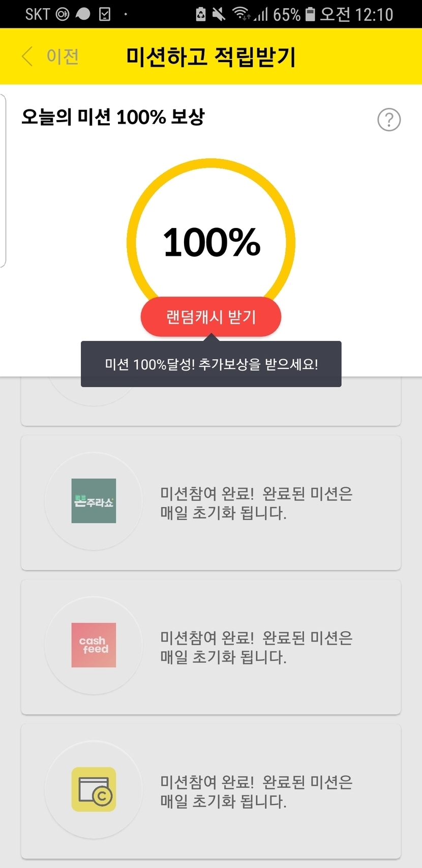The width and height of the screenshot is (422, 868).
Task: Tap the chat bubble notification icon
Action: (x=83, y=14)
